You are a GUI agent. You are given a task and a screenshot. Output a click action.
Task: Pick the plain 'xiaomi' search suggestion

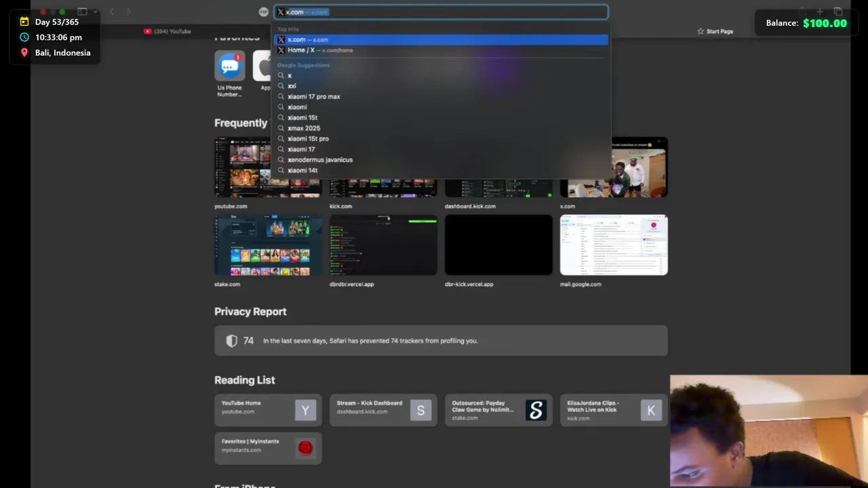(441, 107)
